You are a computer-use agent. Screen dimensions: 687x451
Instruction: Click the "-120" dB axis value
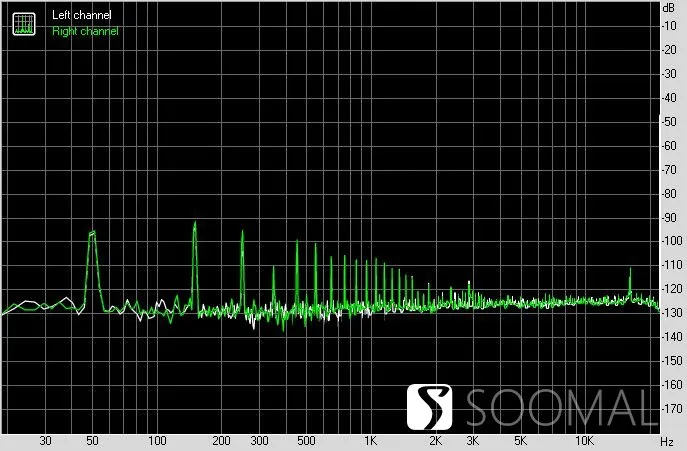point(672,289)
